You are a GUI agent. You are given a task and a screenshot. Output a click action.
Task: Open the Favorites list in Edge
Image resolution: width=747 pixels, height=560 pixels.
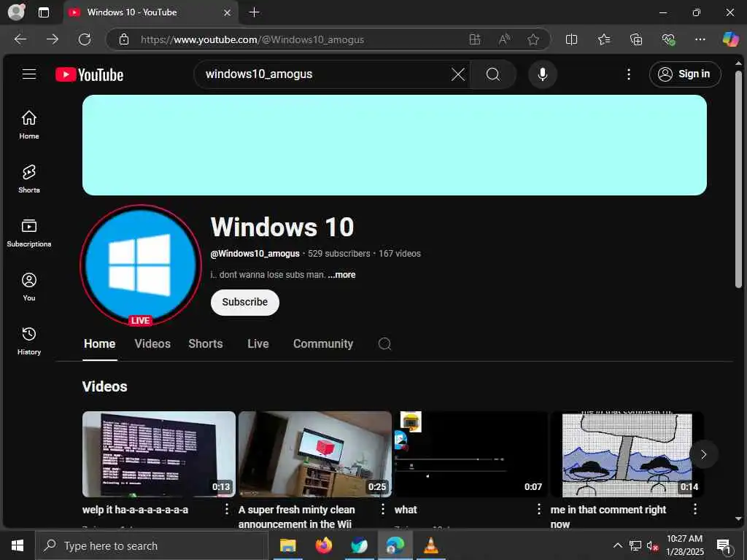point(603,39)
